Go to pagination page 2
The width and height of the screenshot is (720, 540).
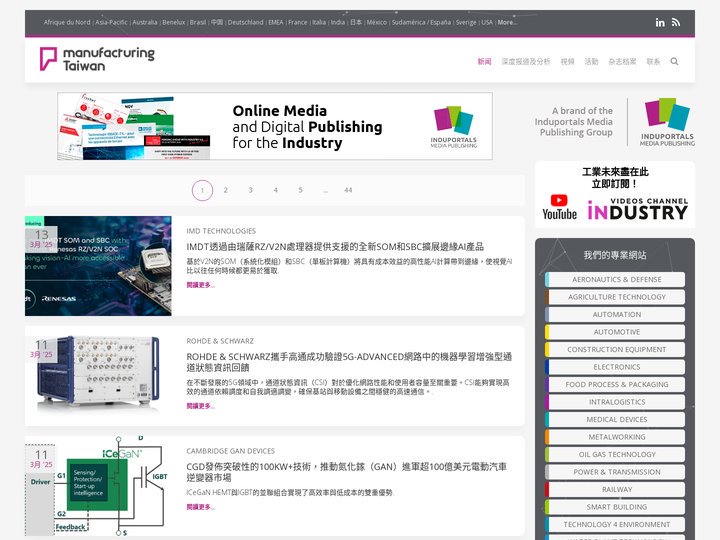(x=225, y=190)
